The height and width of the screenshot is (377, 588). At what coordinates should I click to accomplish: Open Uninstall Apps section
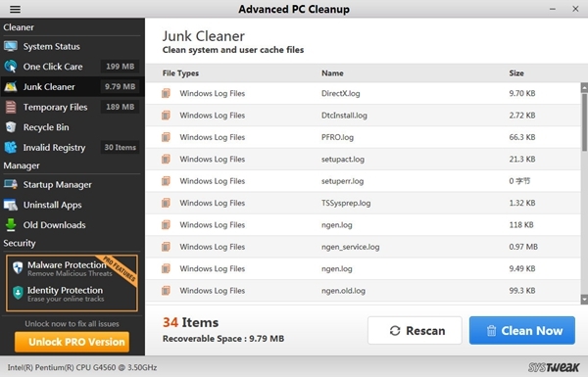click(73, 205)
